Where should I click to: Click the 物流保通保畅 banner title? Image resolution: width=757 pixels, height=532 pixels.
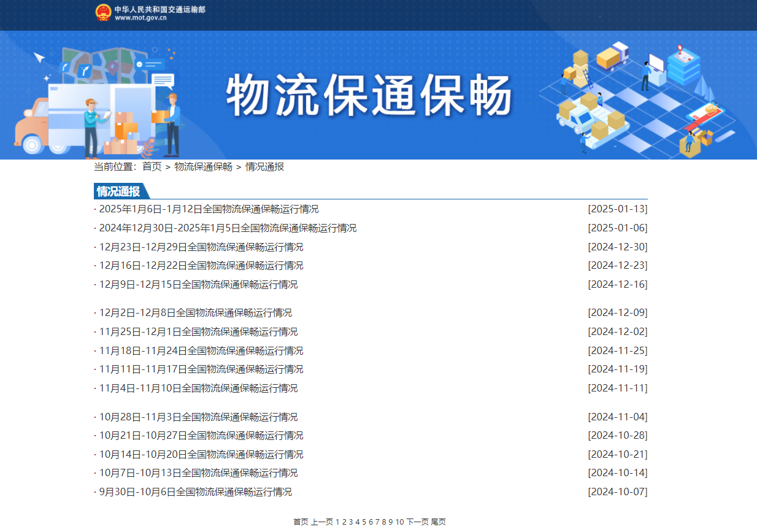(x=368, y=95)
